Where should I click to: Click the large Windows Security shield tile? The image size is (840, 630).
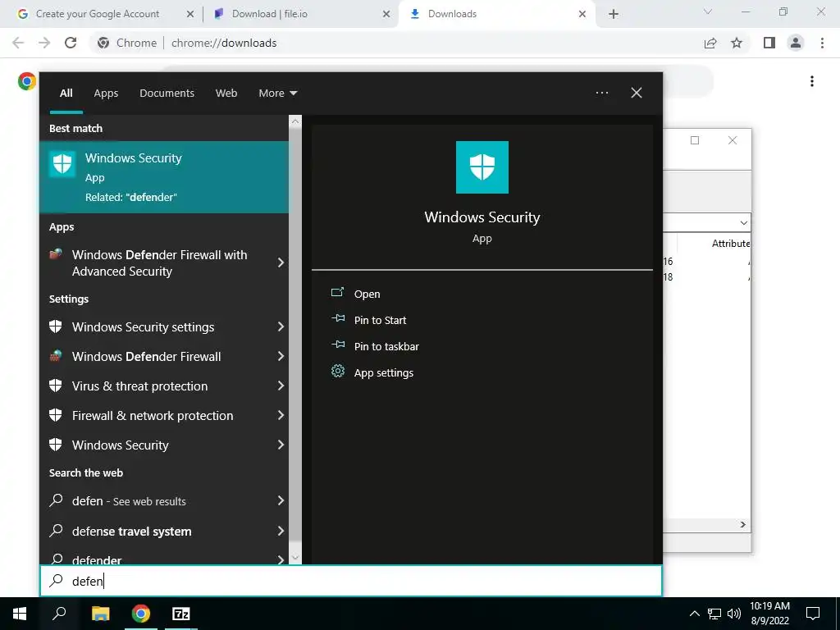pyautogui.click(x=482, y=167)
